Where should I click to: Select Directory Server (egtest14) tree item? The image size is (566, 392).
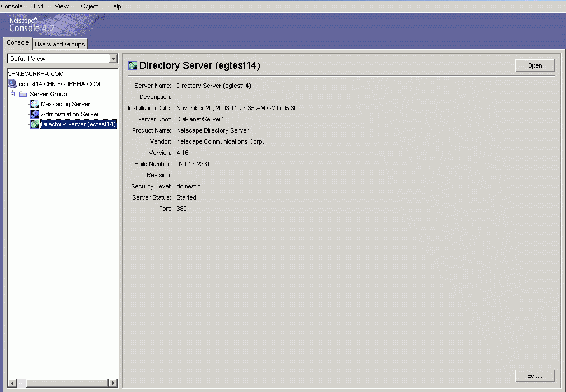(x=78, y=124)
